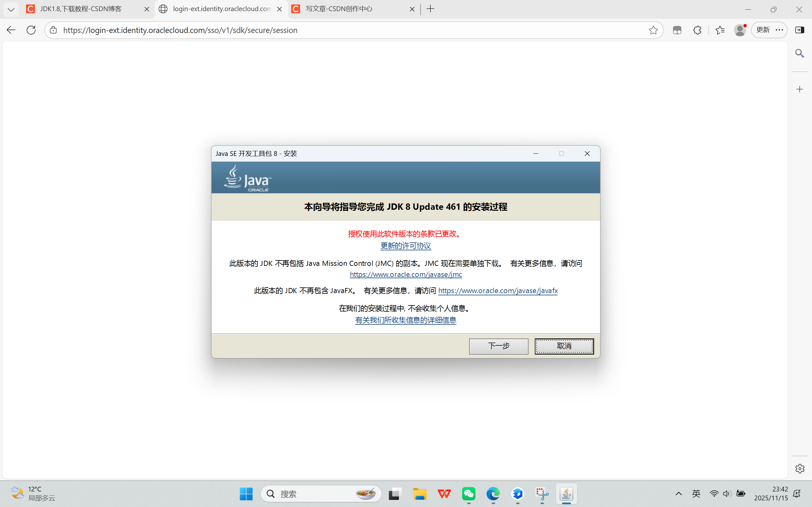Open the tab list dropdown chevron
Screen dimensions: 812x507
[11, 9]
